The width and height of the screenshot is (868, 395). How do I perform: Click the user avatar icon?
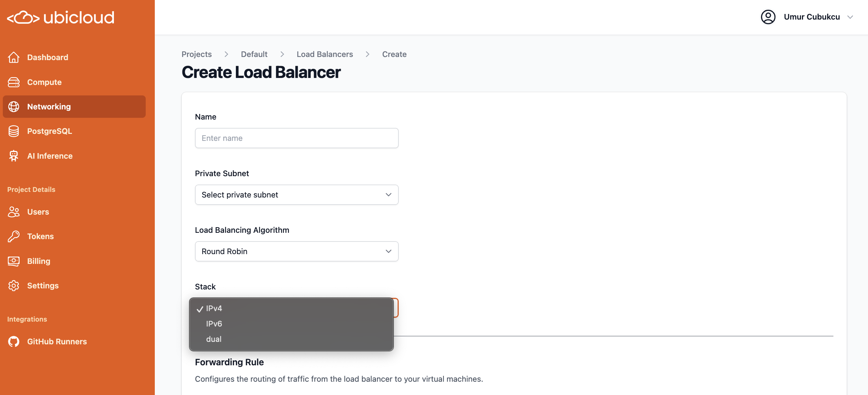click(768, 17)
